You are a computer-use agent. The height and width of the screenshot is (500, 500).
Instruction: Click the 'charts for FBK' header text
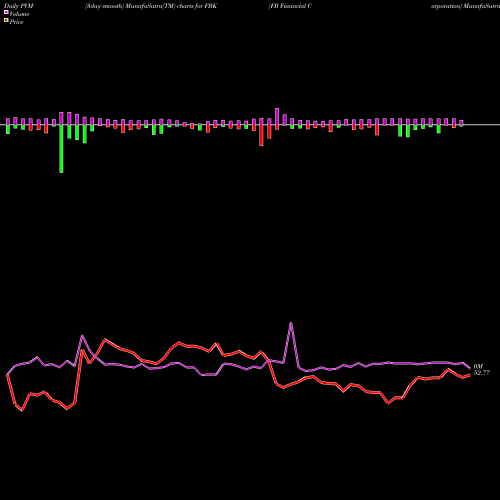(197, 6)
